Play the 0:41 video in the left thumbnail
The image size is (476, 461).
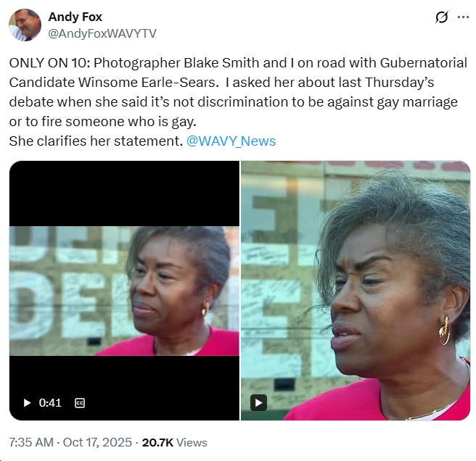click(27, 403)
